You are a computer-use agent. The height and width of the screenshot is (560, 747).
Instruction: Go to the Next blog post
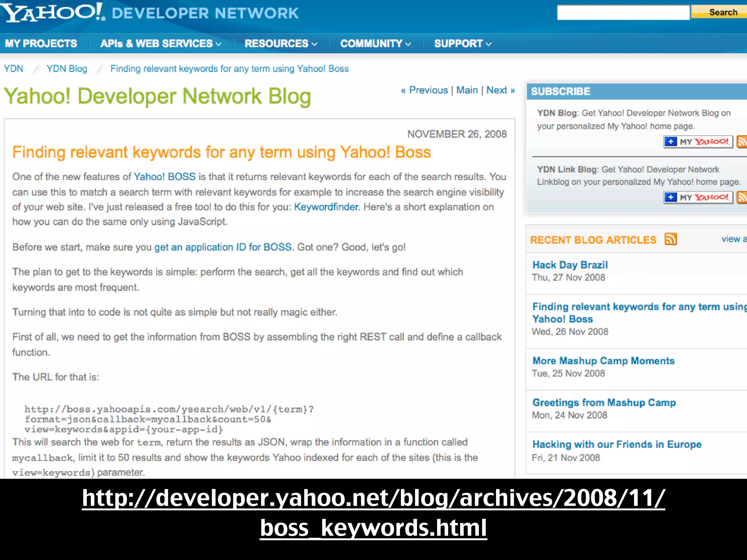click(500, 90)
